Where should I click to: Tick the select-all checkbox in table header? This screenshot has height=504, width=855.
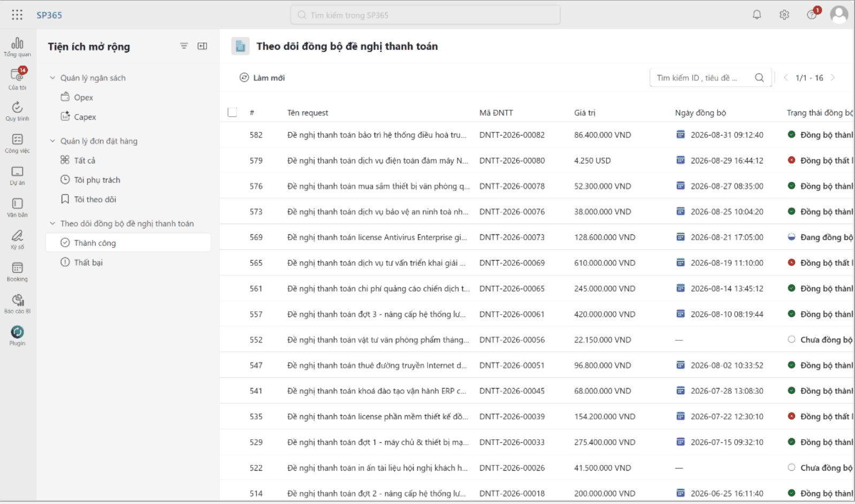pyautogui.click(x=232, y=112)
